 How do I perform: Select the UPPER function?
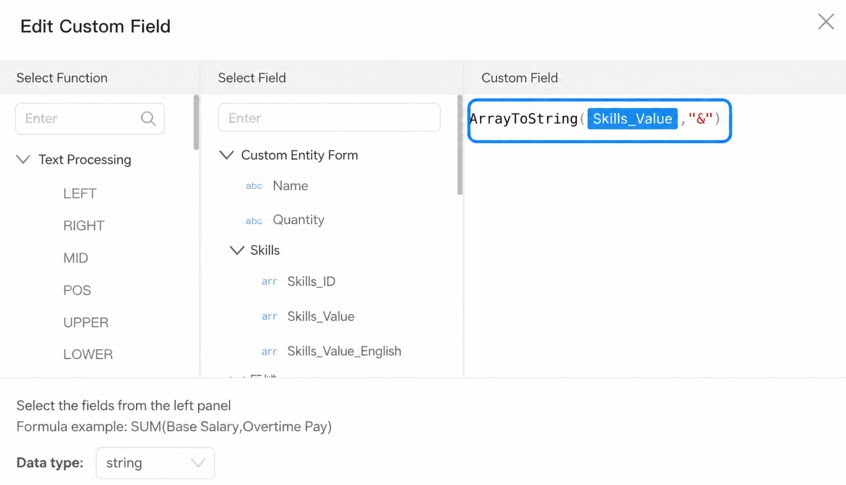[x=86, y=323]
